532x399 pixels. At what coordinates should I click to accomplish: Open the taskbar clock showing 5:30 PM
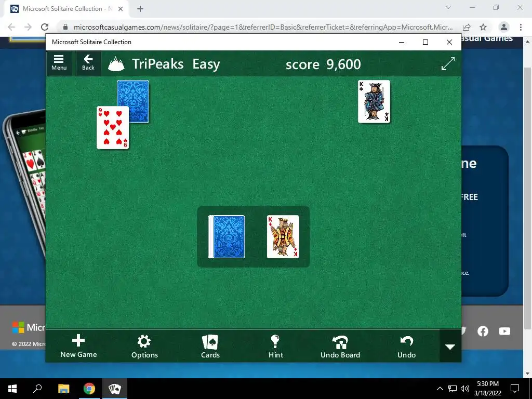point(487,389)
